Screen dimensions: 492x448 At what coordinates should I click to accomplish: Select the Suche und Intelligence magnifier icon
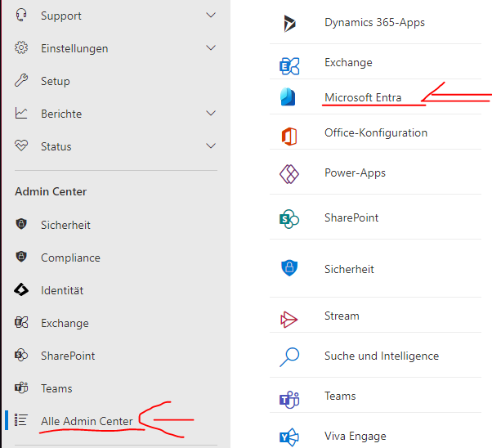289,356
